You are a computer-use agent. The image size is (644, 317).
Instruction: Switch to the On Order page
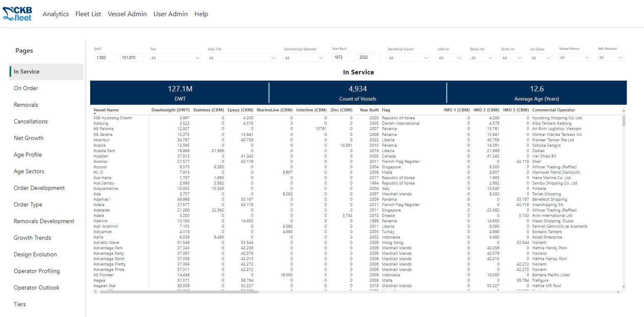26,88
